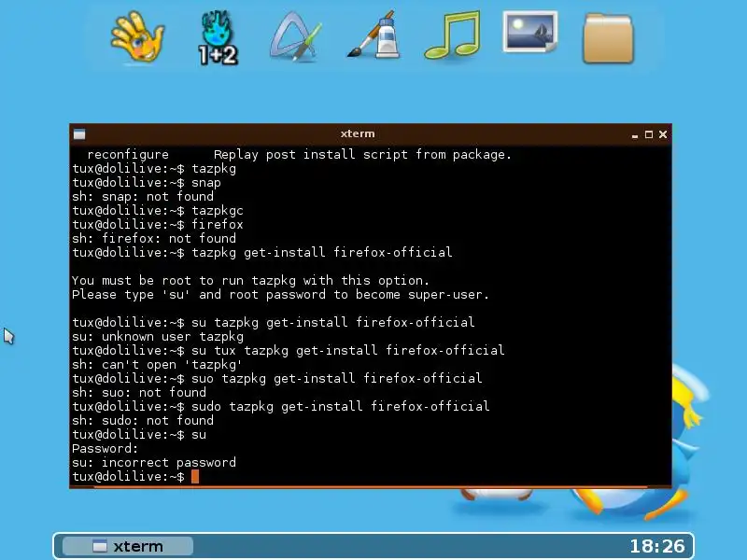Click 'sh: sudo: not found' line
Viewport: 747px width, 560px height.
tap(143, 421)
